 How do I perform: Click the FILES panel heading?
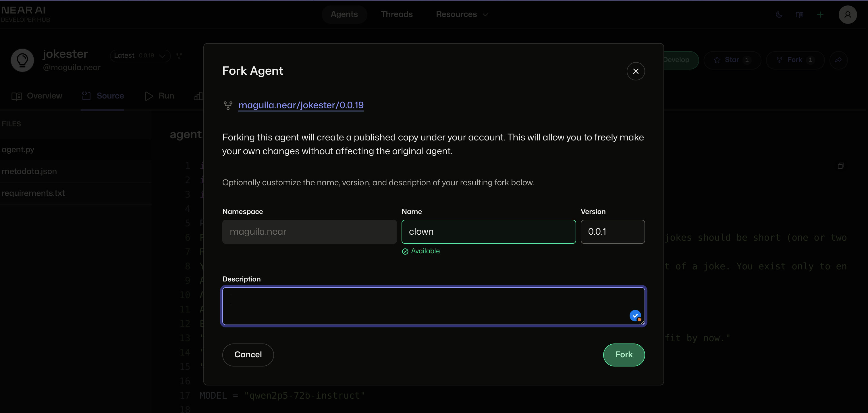pos(11,124)
